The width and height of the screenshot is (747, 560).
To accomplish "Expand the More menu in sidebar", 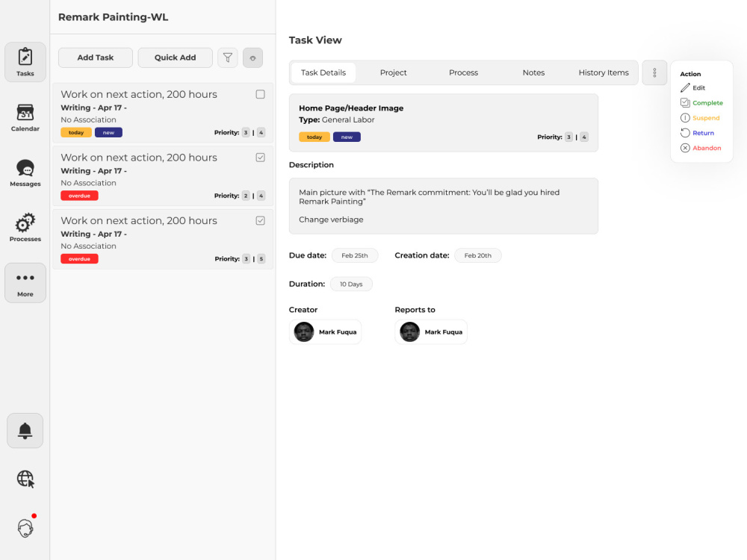I will tap(25, 283).
